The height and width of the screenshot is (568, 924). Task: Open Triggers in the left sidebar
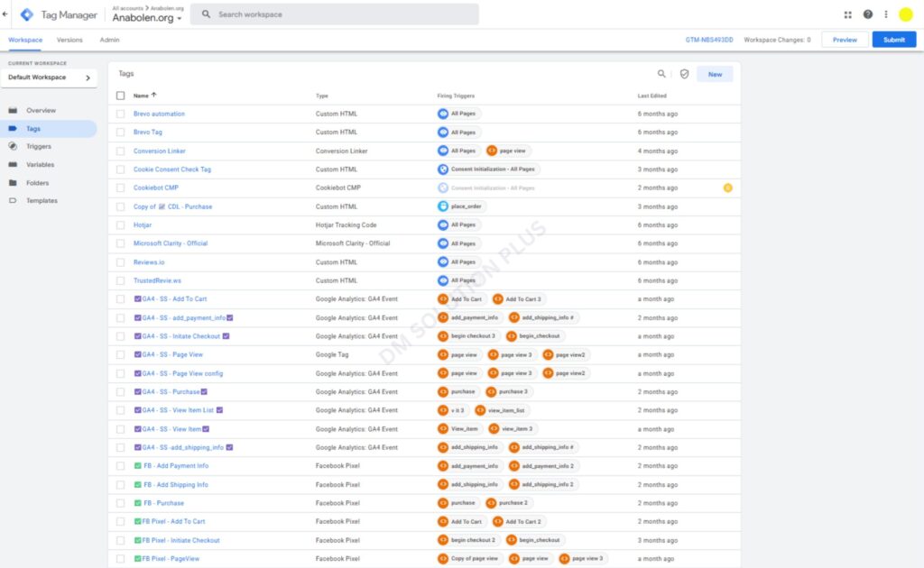click(x=39, y=146)
